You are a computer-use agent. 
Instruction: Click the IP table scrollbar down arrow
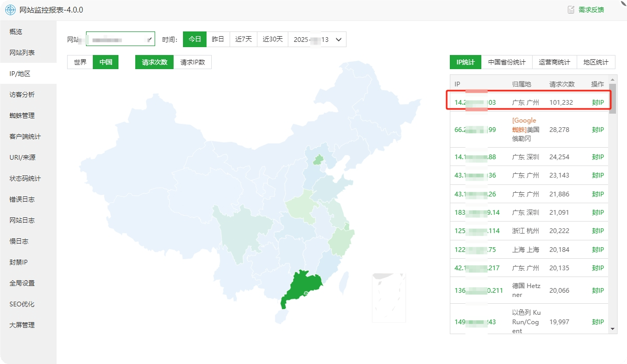(612, 329)
